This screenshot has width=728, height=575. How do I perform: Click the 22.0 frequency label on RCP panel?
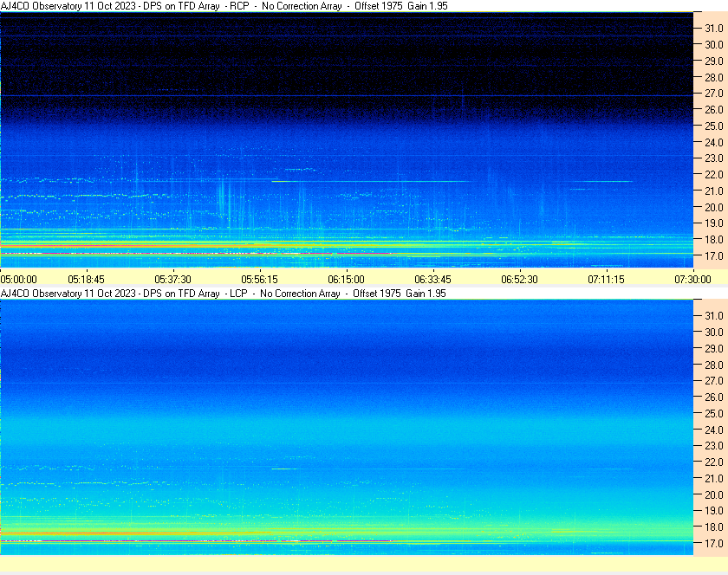coord(714,175)
